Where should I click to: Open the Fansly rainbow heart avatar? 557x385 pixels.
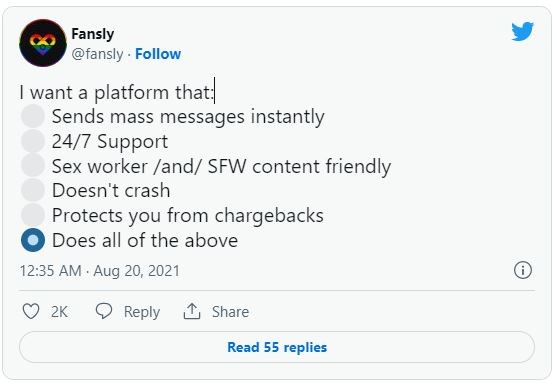tap(43, 43)
